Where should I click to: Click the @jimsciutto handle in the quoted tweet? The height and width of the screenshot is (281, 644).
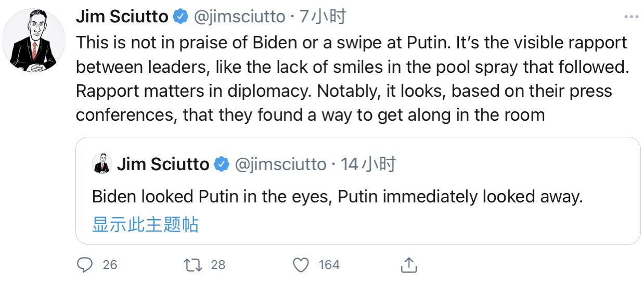pyautogui.click(x=281, y=164)
